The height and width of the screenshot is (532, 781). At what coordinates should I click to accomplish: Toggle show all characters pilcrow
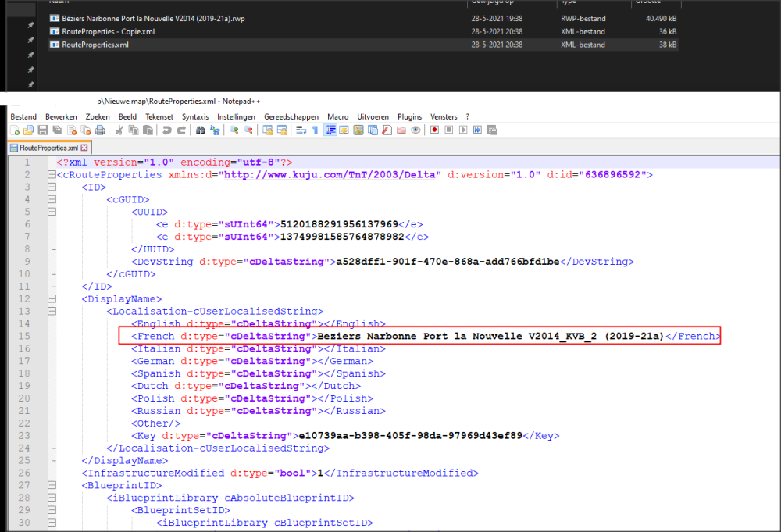coord(314,130)
